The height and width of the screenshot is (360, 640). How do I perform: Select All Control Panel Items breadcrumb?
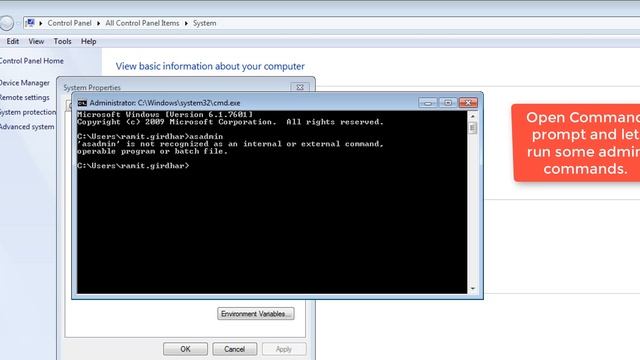tap(142, 23)
